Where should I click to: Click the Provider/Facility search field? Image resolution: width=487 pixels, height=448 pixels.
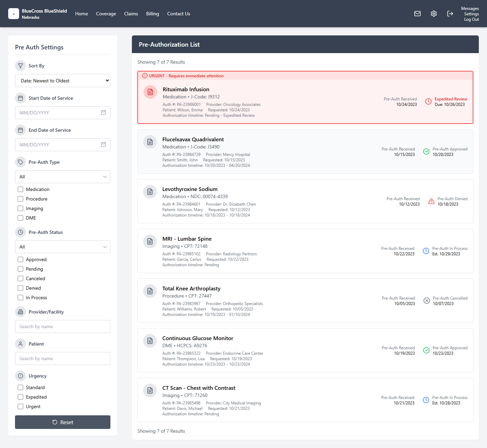[x=63, y=326]
